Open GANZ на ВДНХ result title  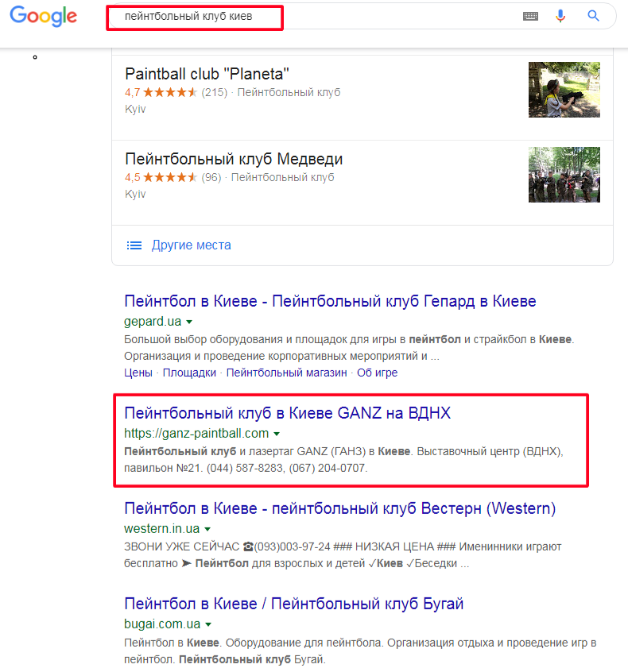(x=288, y=413)
